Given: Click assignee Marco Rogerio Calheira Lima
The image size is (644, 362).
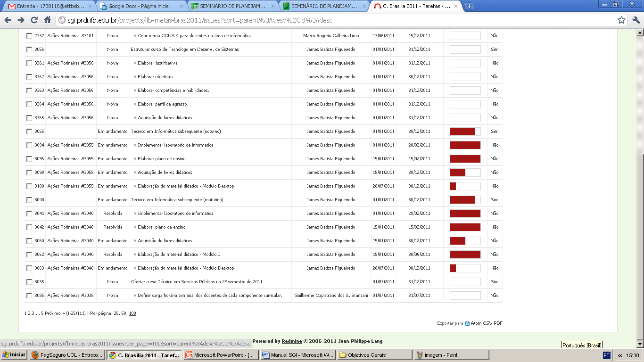Looking at the screenshot, I should [x=331, y=36].
